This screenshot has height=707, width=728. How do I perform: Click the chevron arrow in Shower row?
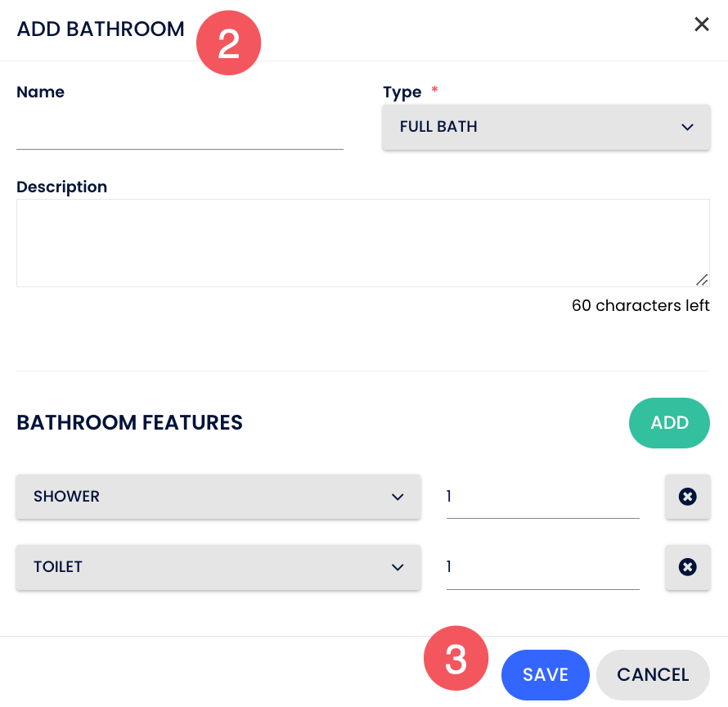click(x=398, y=497)
